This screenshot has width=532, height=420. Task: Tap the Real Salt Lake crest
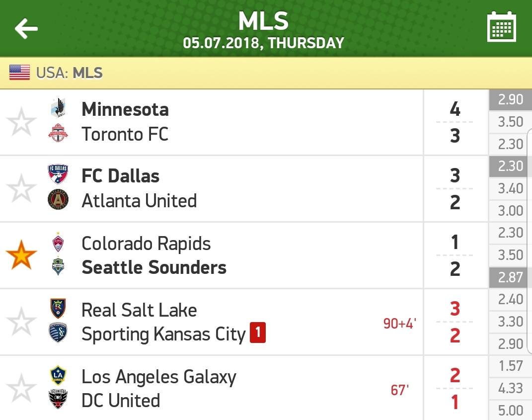point(58,309)
